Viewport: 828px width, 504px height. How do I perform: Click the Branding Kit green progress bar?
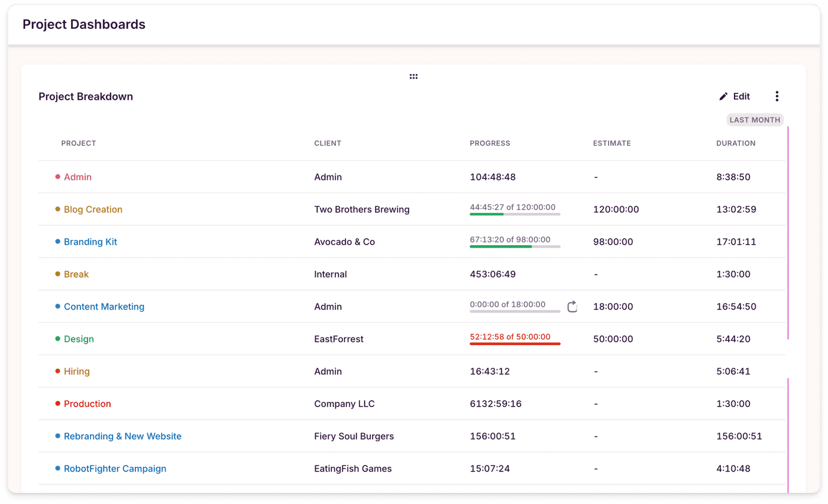(515, 246)
